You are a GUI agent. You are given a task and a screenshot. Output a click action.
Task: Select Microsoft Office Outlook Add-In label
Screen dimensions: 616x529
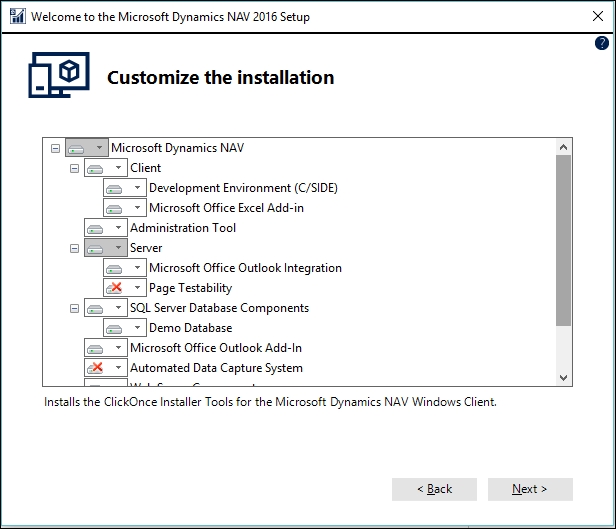216,348
